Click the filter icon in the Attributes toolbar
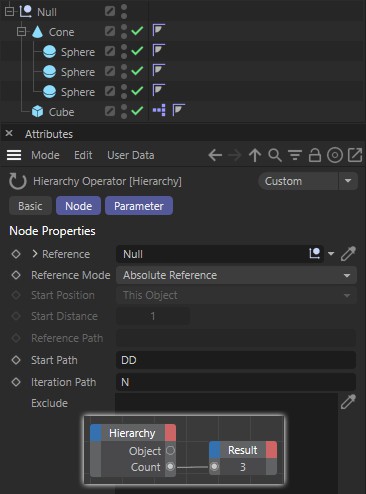The image size is (366, 494). pyautogui.click(x=295, y=155)
